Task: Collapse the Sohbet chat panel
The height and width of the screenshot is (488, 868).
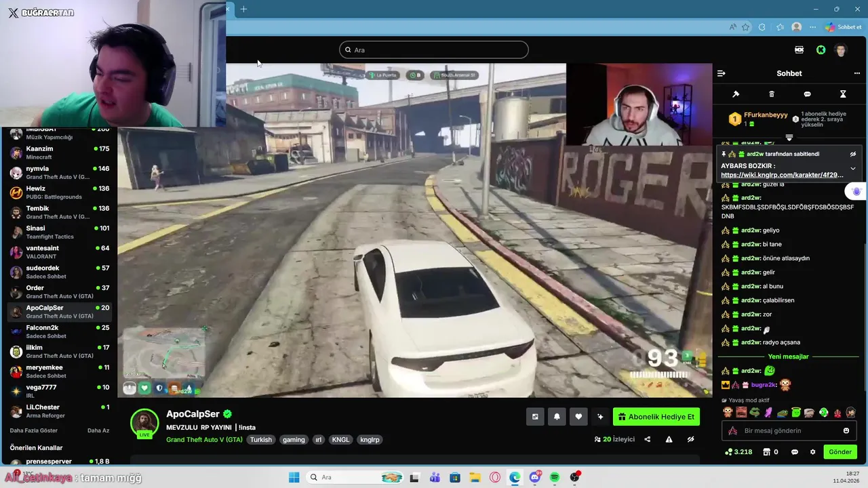Action: click(722, 73)
